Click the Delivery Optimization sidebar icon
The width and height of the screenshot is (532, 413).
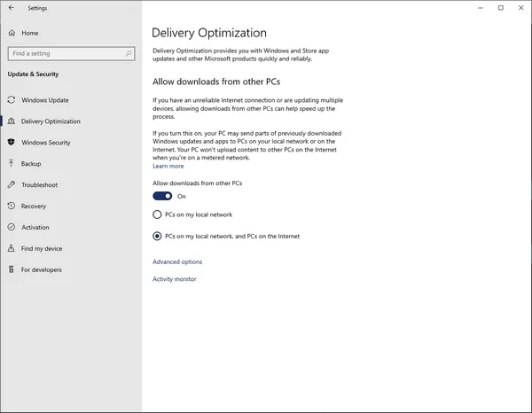pos(12,121)
